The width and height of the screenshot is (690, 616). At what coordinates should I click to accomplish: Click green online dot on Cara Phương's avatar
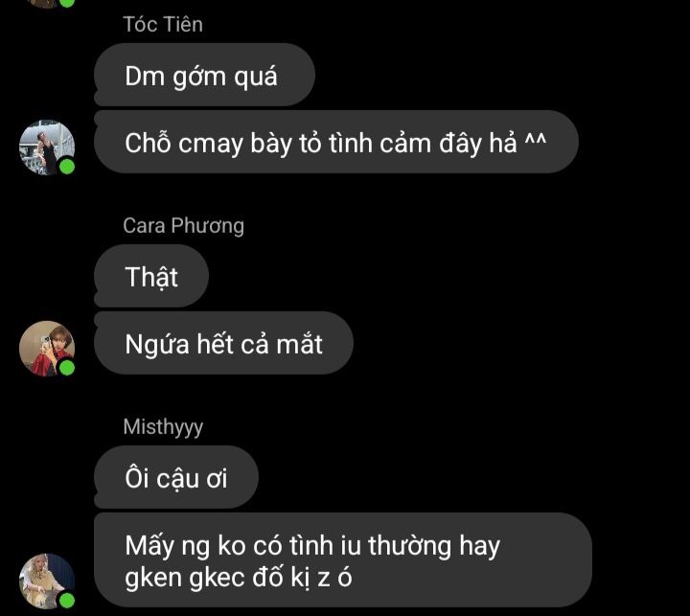tap(67, 368)
